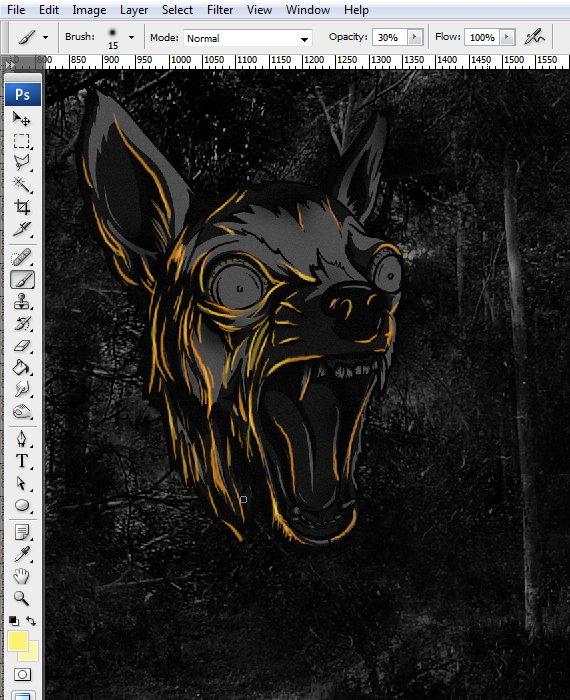
Task: Select the Brush tool in toolbox
Action: [22, 280]
